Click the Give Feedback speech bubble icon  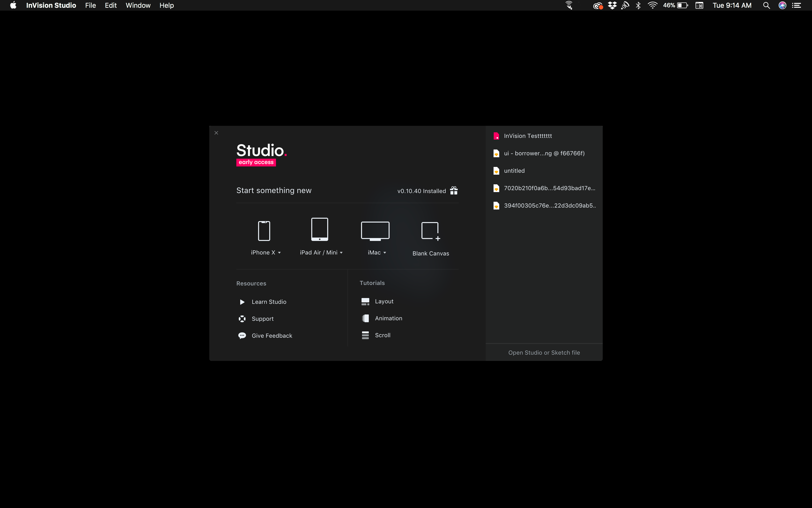click(242, 336)
